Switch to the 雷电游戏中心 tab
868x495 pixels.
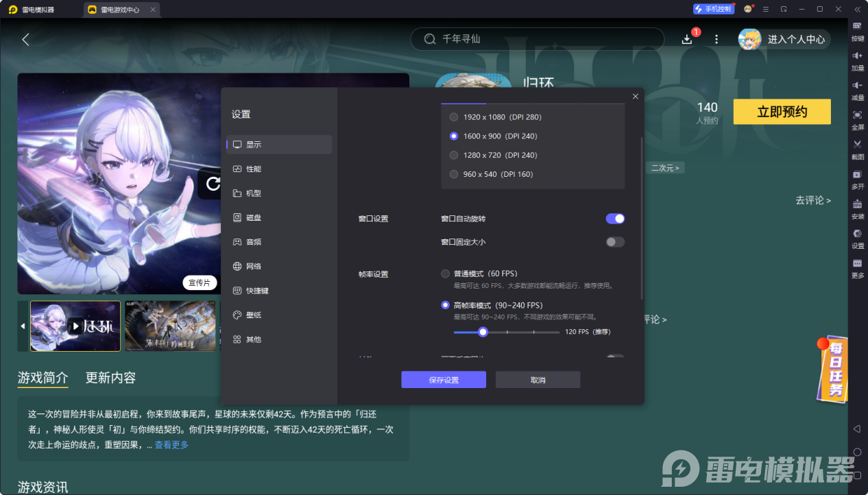(121, 10)
